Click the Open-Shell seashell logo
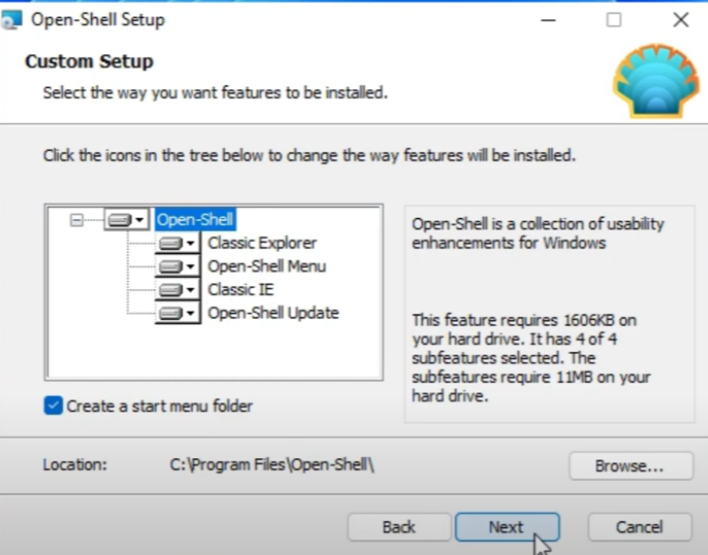Image resolution: width=708 pixels, height=555 pixels. 656,81
